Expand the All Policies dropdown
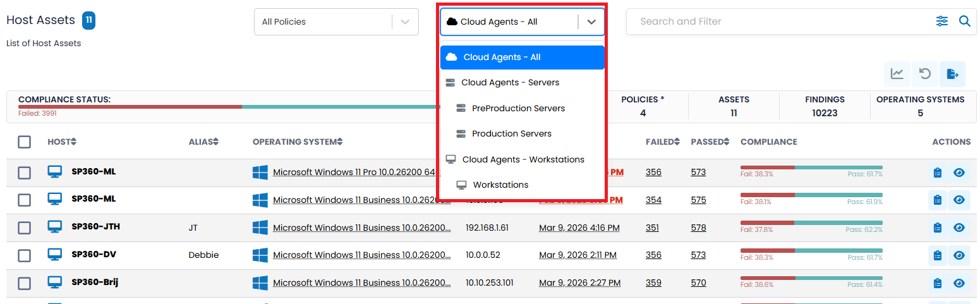The image size is (980, 304). [336, 21]
